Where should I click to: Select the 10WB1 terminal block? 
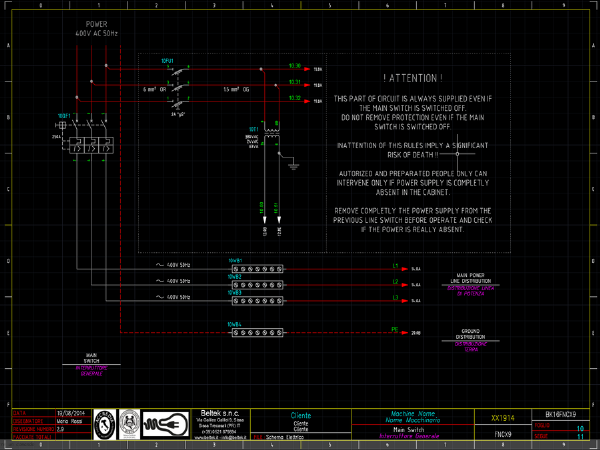(x=258, y=269)
